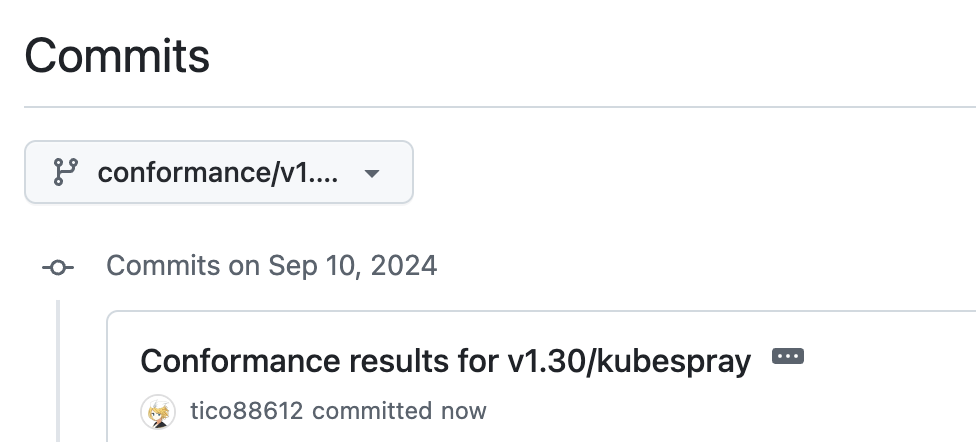Click the vertical timeline line under the commit icon

coord(58,370)
